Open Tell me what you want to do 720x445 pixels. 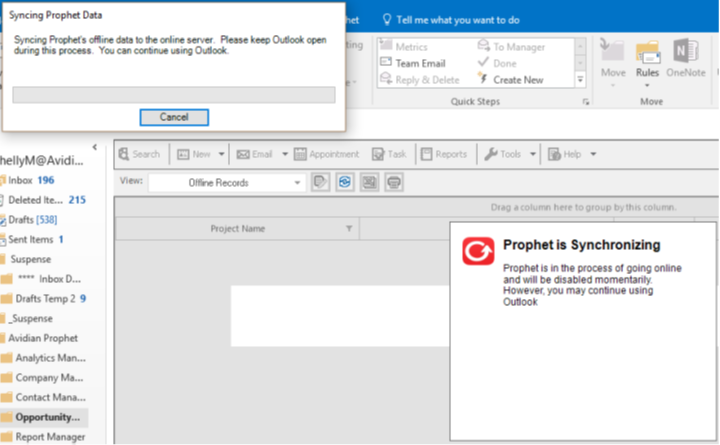[x=451, y=20]
